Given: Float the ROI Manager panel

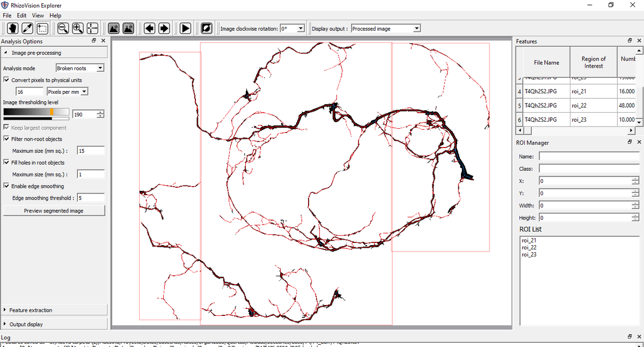Looking at the screenshot, I should pyautogui.click(x=630, y=143).
